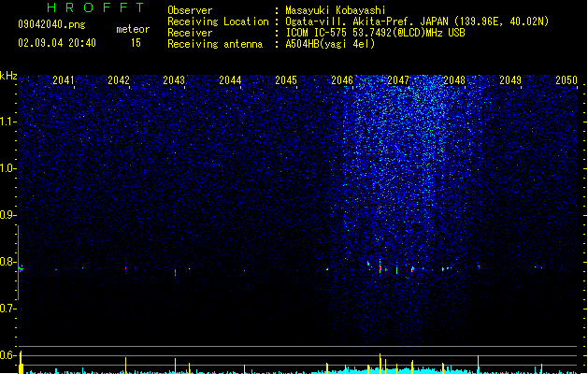Click the 1.0 kHz axis label
This screenshot has height=374, width=588.
(x=7, y=168)
